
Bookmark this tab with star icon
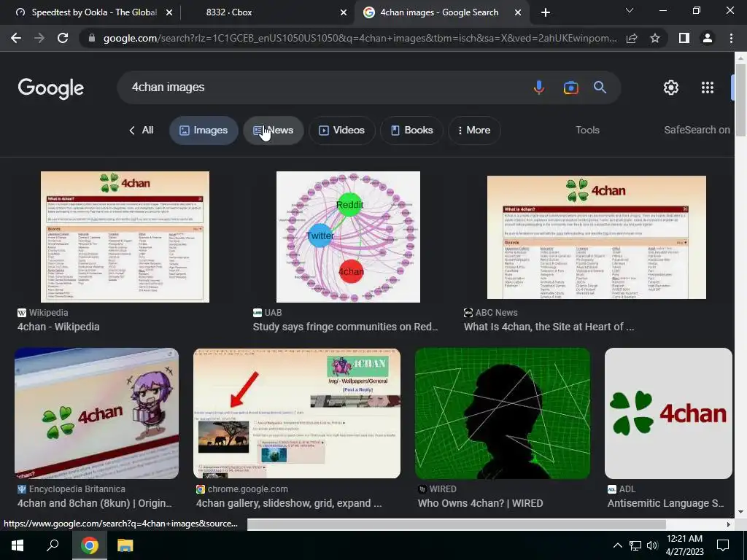click(x=655, y=38)
